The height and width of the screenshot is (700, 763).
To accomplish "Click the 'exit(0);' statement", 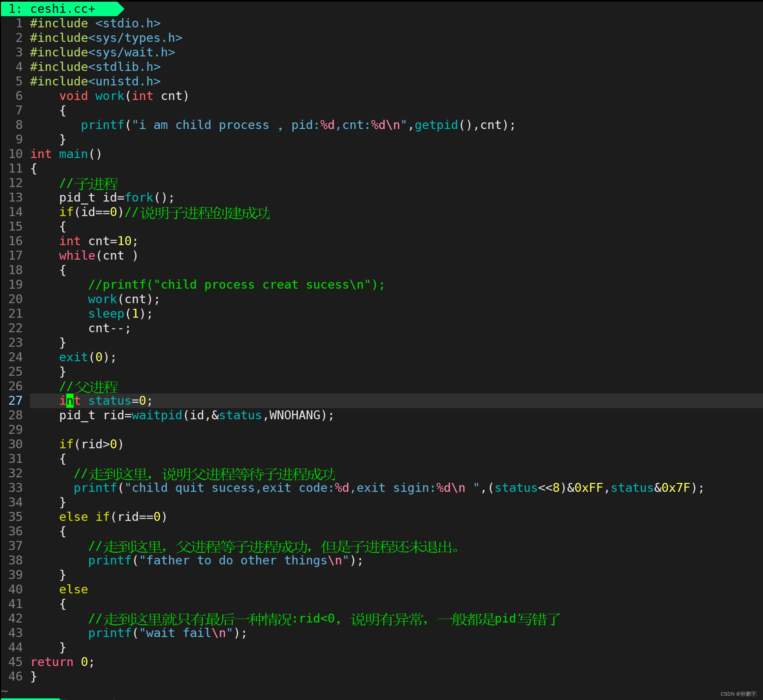I will click(87, 357).
